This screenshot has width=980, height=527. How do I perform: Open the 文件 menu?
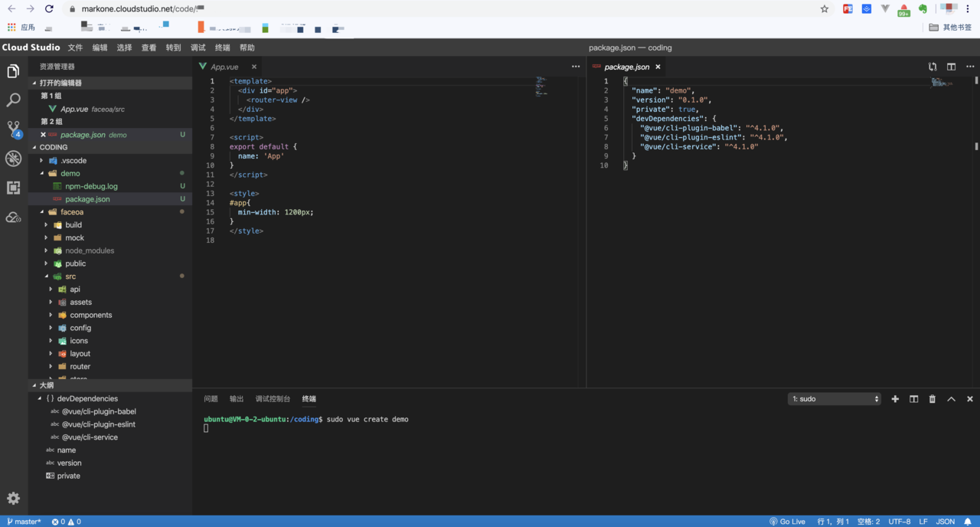point(75,47)
